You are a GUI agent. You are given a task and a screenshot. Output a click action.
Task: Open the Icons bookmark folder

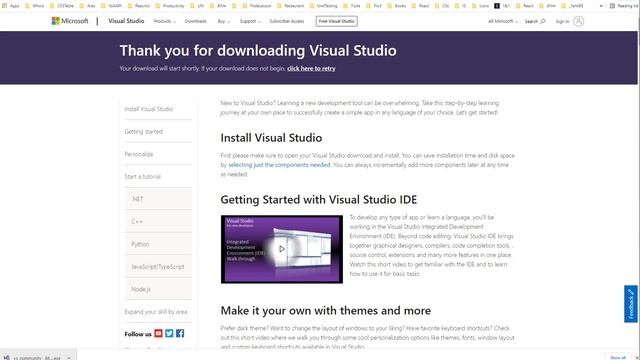pyautogui.click(x=480, y=6)
